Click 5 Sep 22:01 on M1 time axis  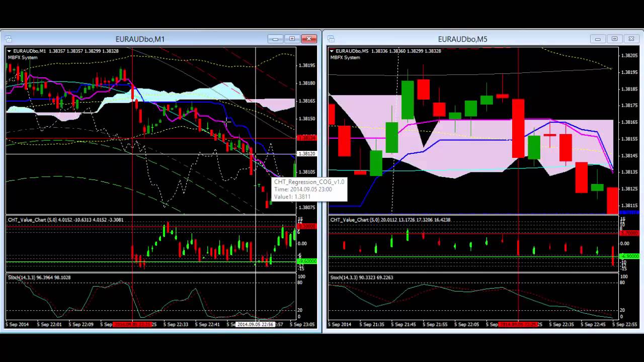(48, 325)
